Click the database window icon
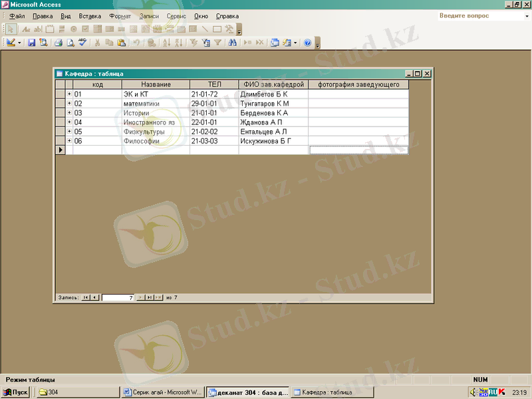 coord(275,43)
